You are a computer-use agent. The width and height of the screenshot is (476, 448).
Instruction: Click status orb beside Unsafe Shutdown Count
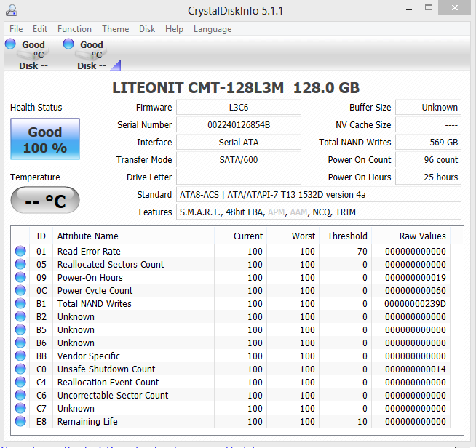click(20, 369)
